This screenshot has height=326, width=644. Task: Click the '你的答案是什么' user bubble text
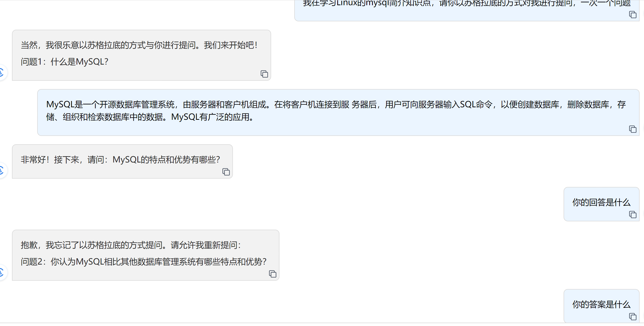[x=601, y=304]
